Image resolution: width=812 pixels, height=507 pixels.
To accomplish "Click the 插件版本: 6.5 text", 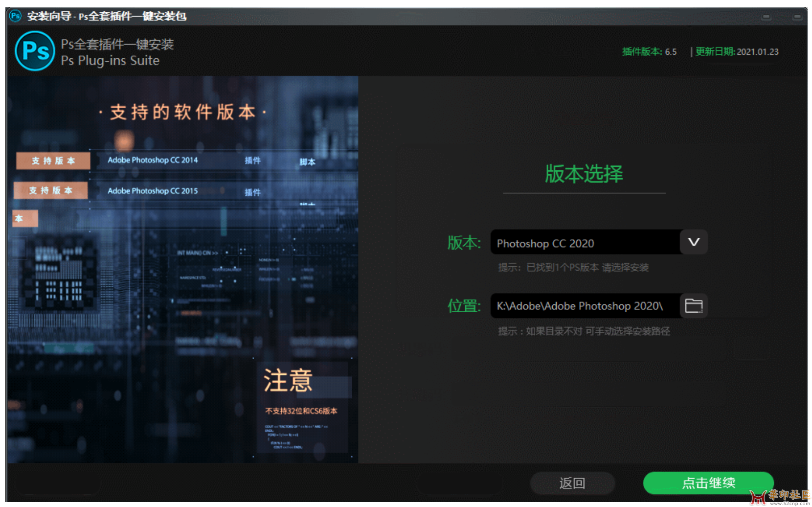I will coord(649,52).
